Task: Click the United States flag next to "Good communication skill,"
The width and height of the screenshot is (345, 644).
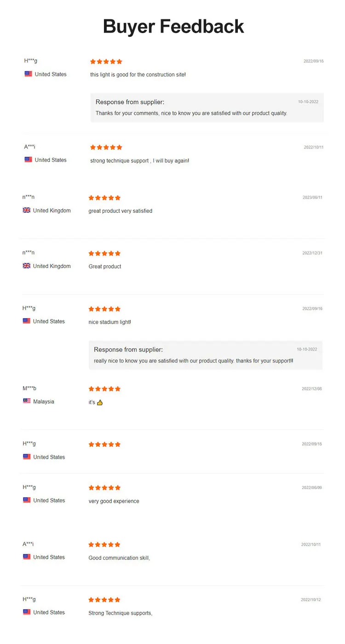Action: pyautogui.click(x=27, y=557)
